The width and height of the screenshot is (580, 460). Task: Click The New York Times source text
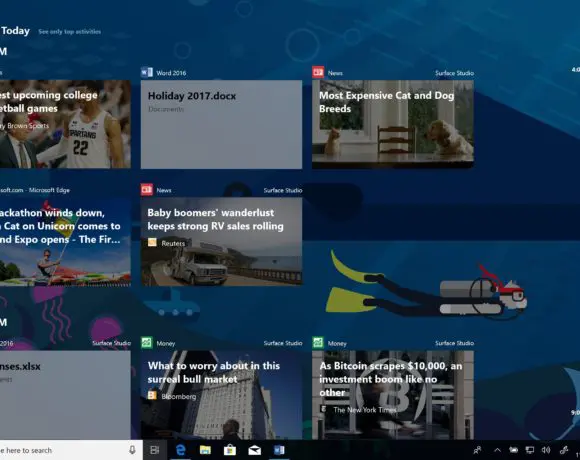coord(365,410)
